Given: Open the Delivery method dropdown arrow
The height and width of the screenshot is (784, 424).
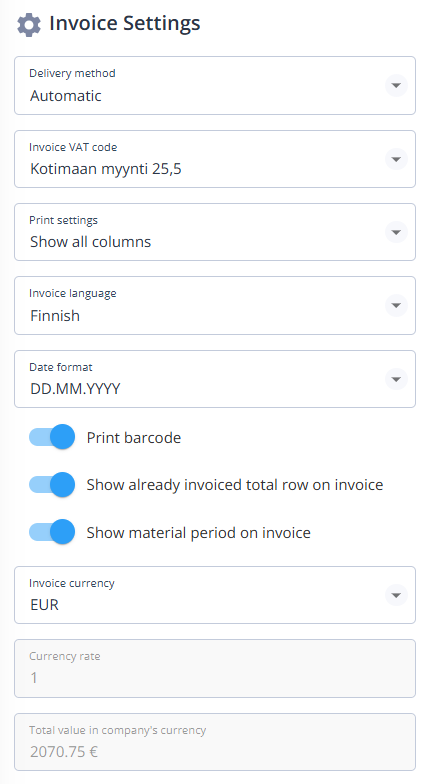Looking at the screenshot, I should pos(396,86).
